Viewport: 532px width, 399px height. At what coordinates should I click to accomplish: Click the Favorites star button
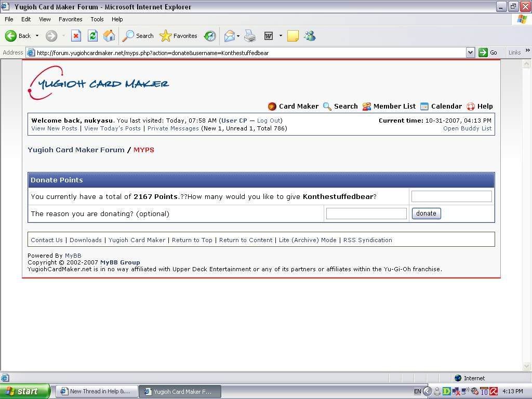point(179,36)
